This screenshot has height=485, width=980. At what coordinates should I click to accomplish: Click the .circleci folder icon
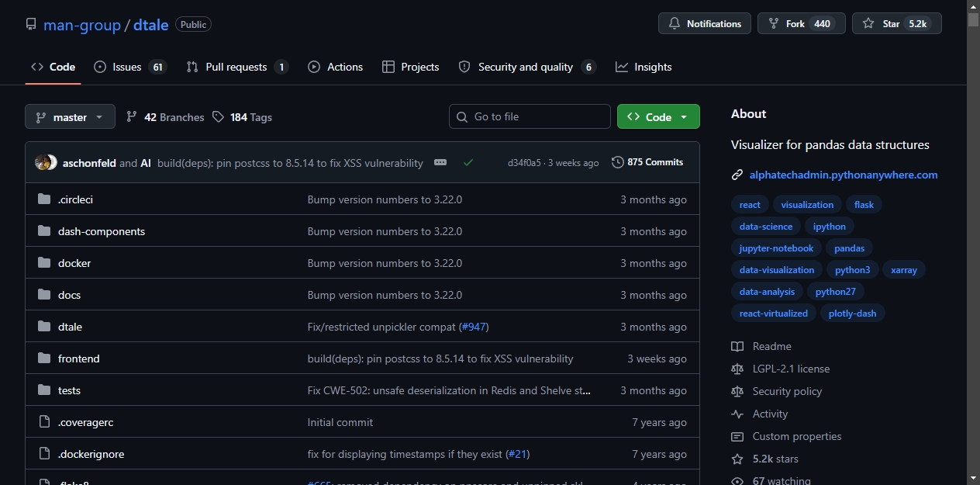44,199
